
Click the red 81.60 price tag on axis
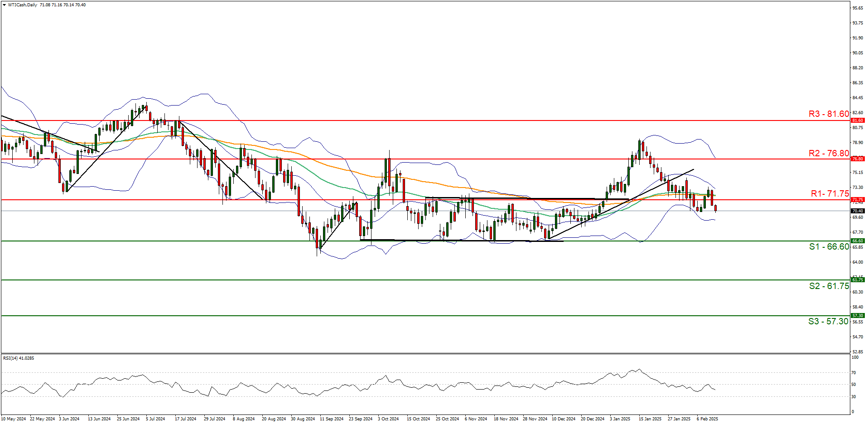coord(858,120)
